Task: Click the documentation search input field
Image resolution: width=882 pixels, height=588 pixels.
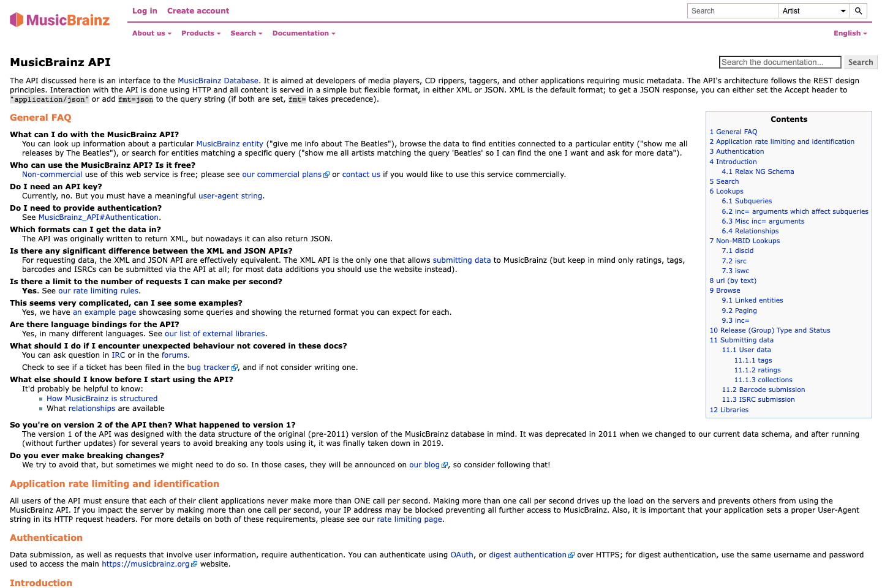Action: pyautogui.click(x=779, y=62)
